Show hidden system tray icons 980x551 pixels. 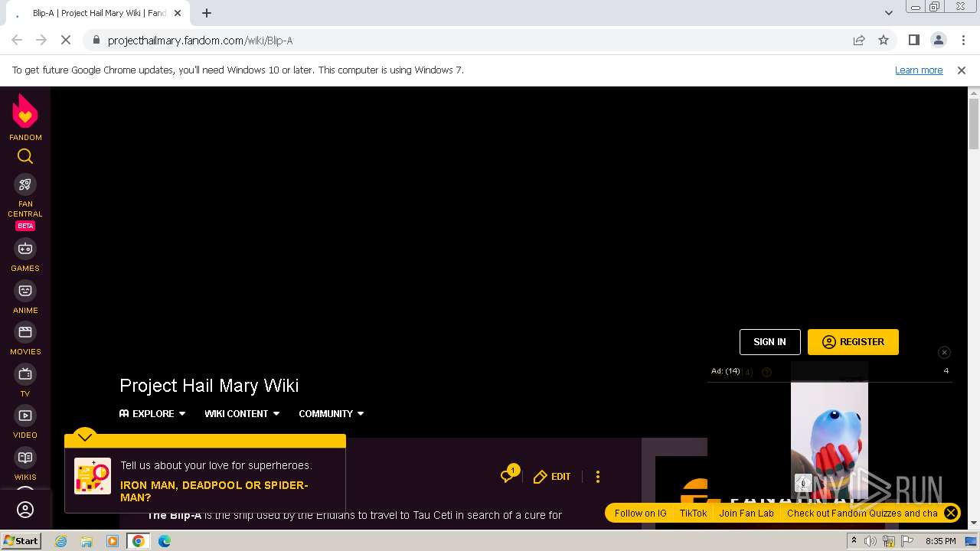[x=854, y=540]
